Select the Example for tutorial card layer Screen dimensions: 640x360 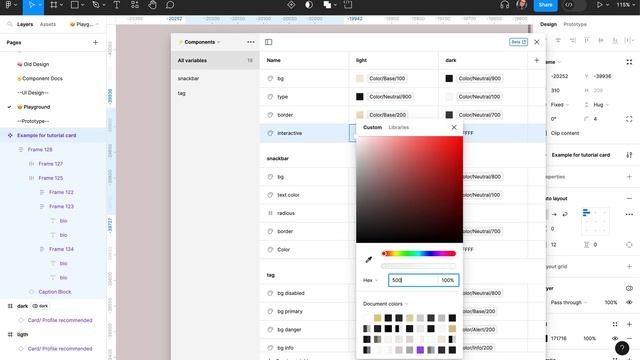[x=47, y=135]
